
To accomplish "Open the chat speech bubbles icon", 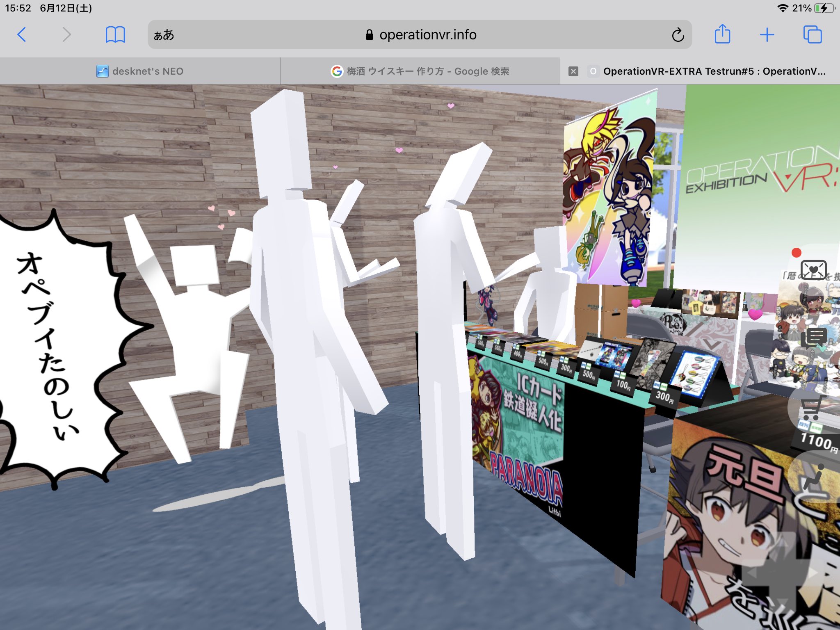I will pos(813,338).
